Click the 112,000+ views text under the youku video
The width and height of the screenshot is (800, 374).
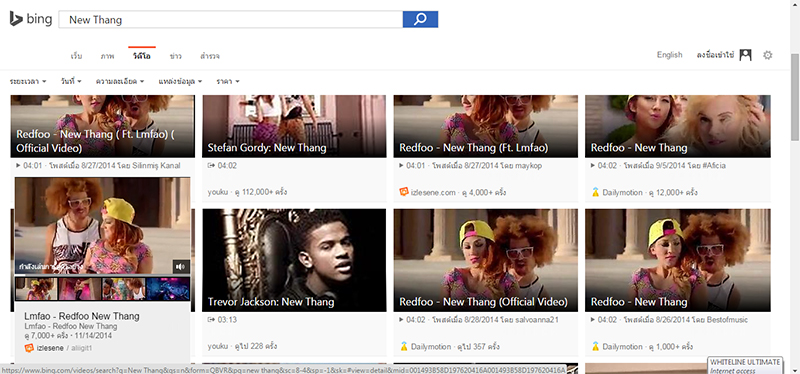click(260, 192)
